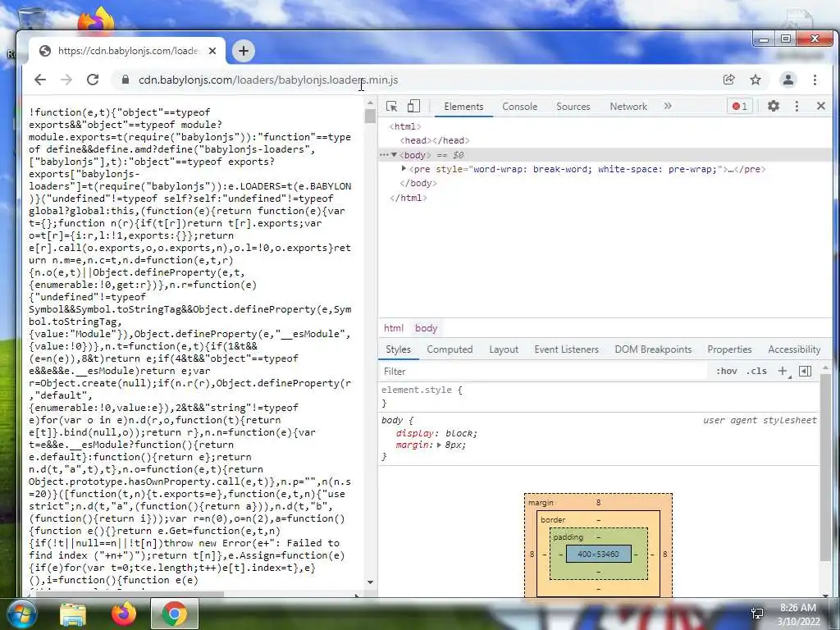Open the Properties pane tab
Image resolution: width=840 pixels, height=630 pixels.
tap(729, 349)
